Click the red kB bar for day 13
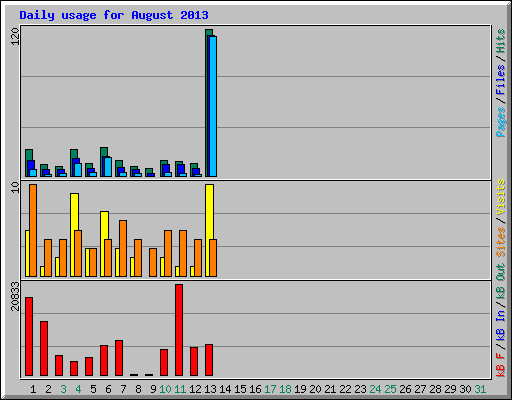 click(209, 360)
